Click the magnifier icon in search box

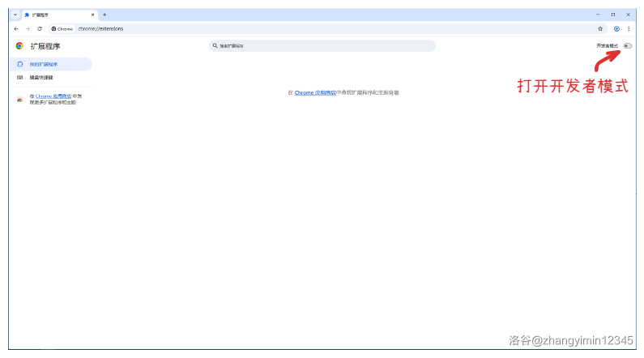[215, 46]
